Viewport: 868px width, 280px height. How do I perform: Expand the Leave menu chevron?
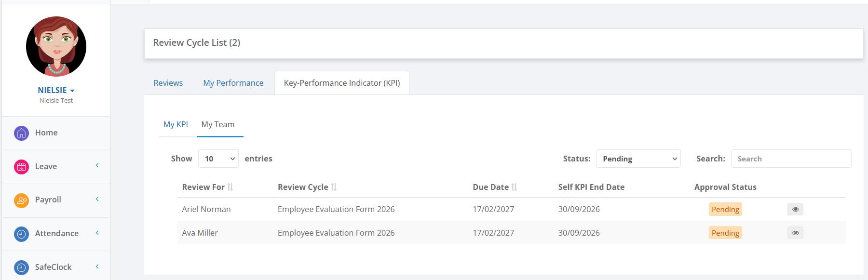[97, 165]
